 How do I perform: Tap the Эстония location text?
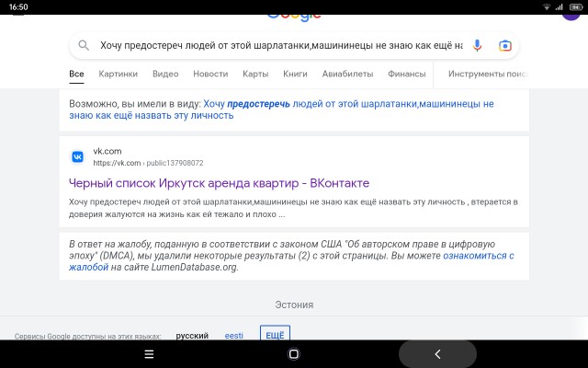tap(294, 305)
